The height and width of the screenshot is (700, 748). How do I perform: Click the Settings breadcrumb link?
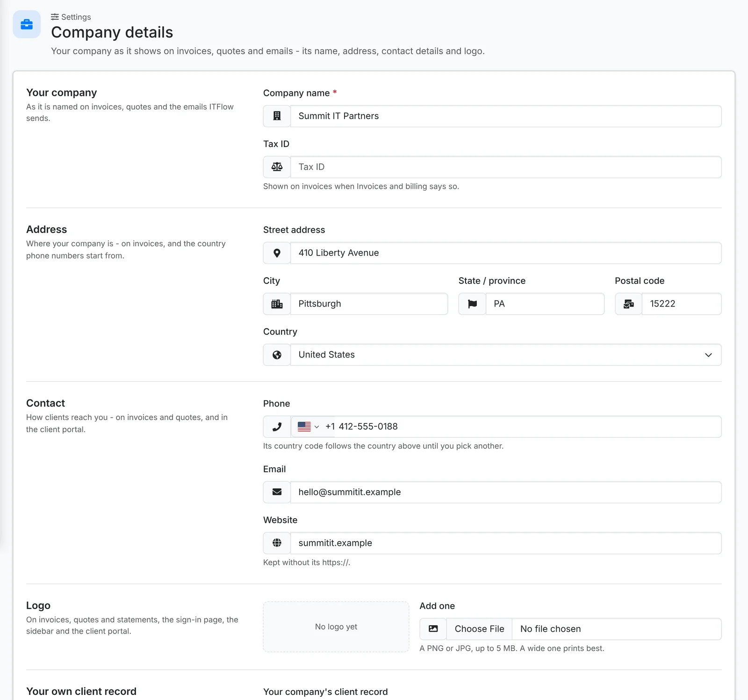tap(71, 17)
